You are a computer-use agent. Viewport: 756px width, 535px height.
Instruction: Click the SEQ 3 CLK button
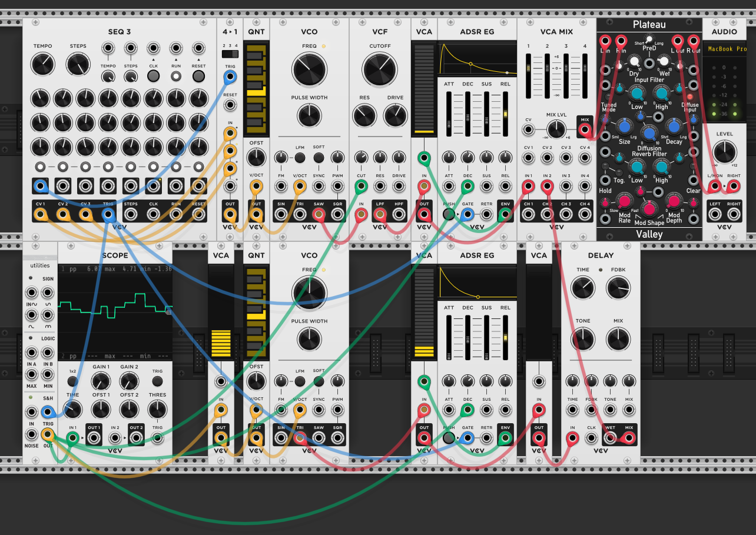[x=153, y=76]
